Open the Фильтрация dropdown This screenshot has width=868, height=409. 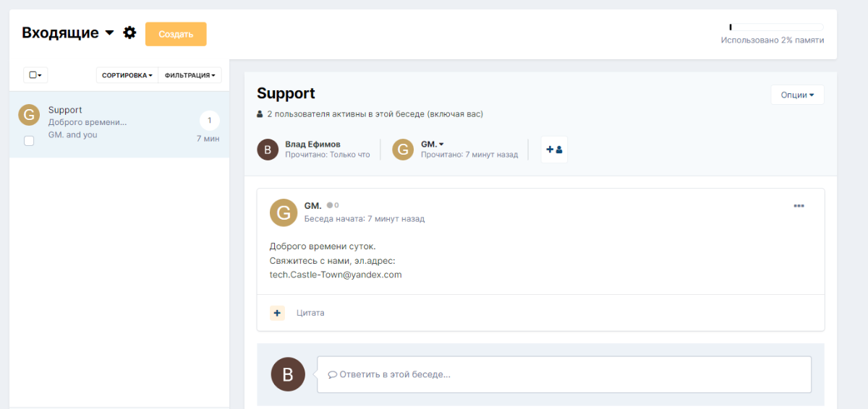[190, 75]
